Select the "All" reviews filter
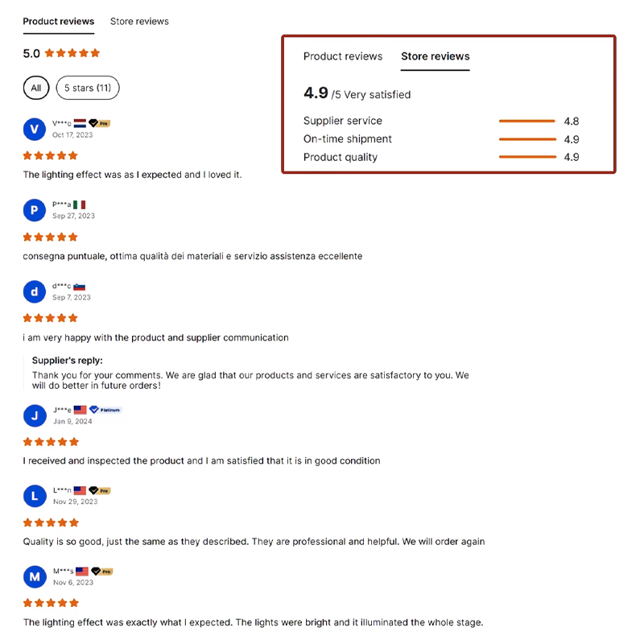This screenshot has height=644, width=644. 36,88
